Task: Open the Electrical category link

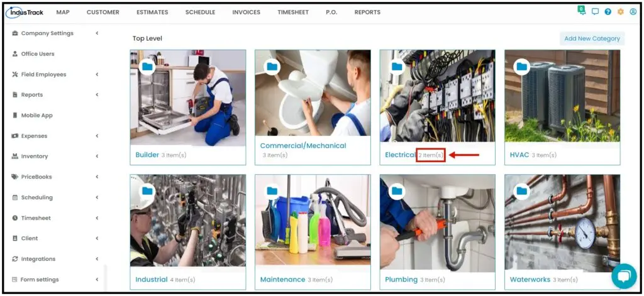Action: pyautogui.click(x=400, y=155)
